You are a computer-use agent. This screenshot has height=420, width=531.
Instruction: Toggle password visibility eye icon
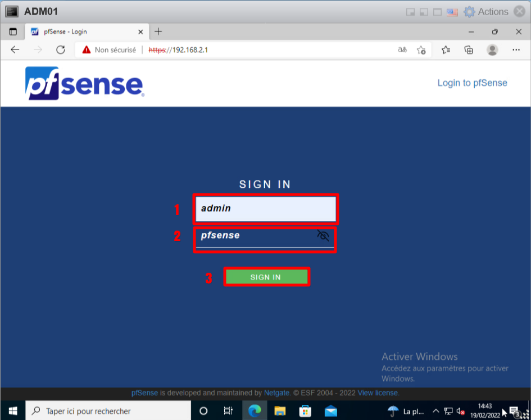tap(323, 236)
